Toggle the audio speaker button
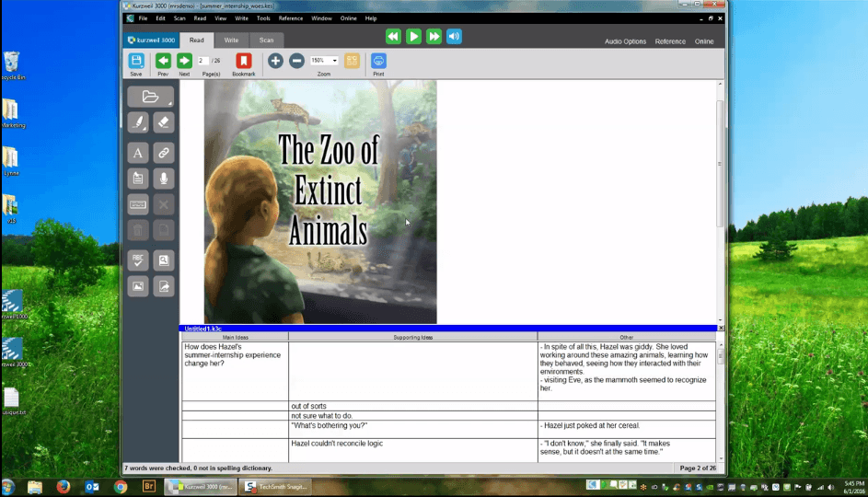This screenshot has width=868, height=497. 454,37
